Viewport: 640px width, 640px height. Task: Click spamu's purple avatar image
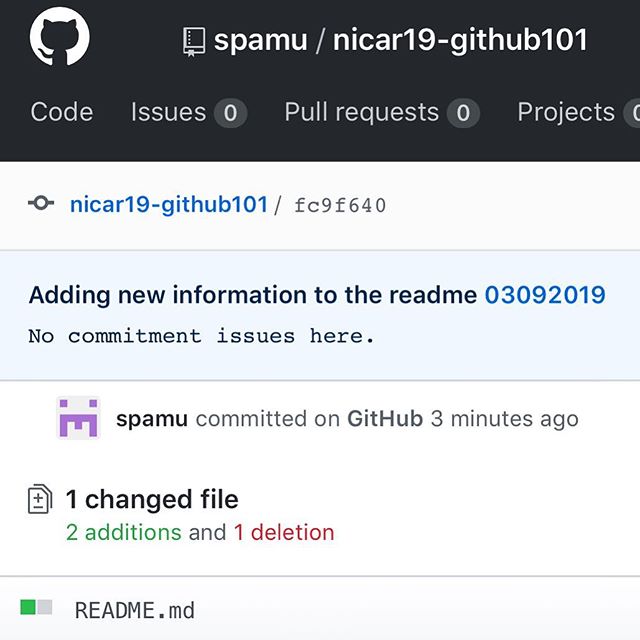(x=78, y=418)
